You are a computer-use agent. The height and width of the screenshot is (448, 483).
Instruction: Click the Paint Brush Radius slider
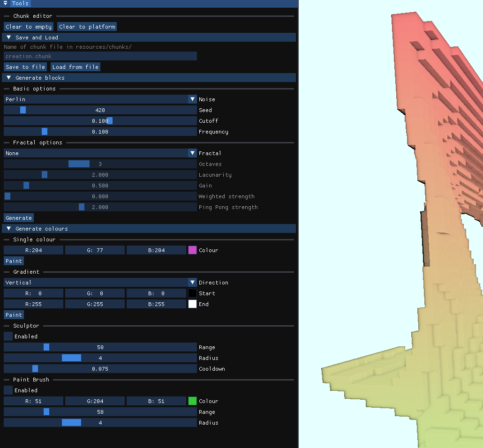(100, 422)
